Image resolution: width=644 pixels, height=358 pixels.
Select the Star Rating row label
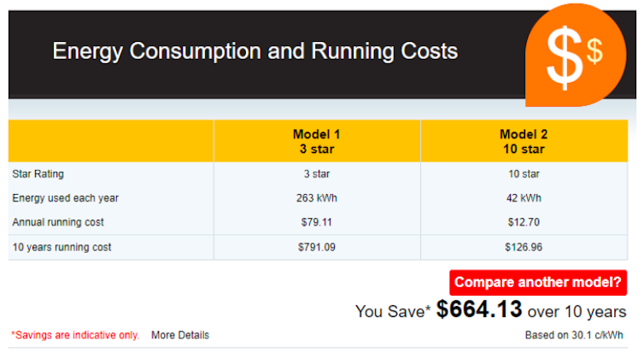click(x=38, y=174)
